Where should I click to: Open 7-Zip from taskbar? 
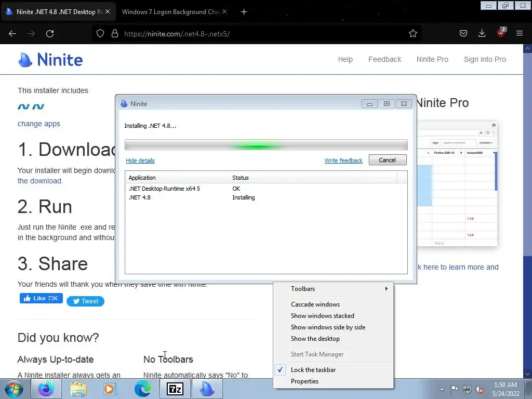pyautogui.click(x=175, y=389)
